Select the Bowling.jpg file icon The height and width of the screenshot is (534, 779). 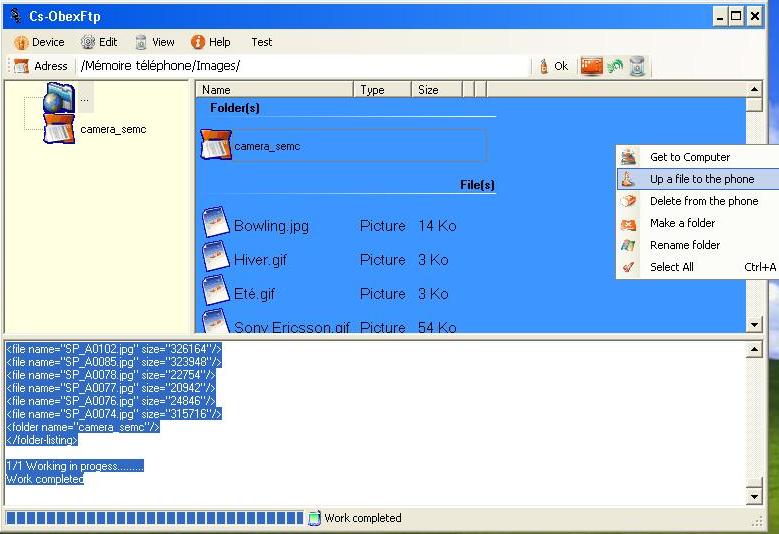click(x=216, y=224)
